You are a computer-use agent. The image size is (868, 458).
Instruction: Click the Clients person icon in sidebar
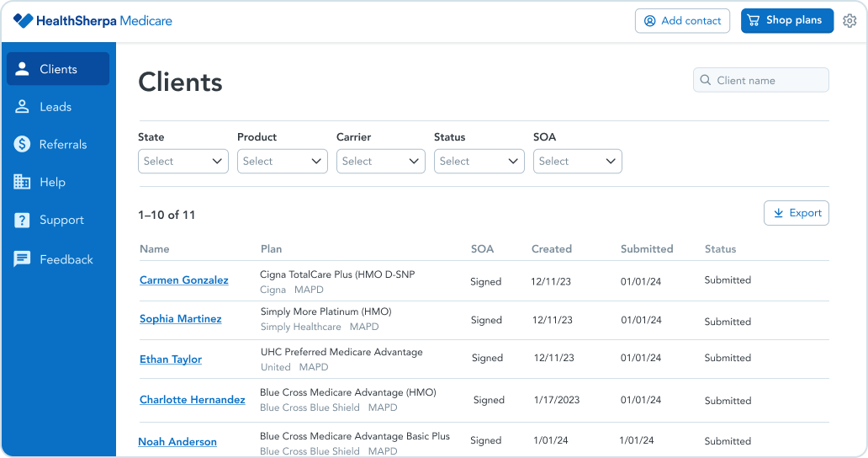click(x=22, y=69)
